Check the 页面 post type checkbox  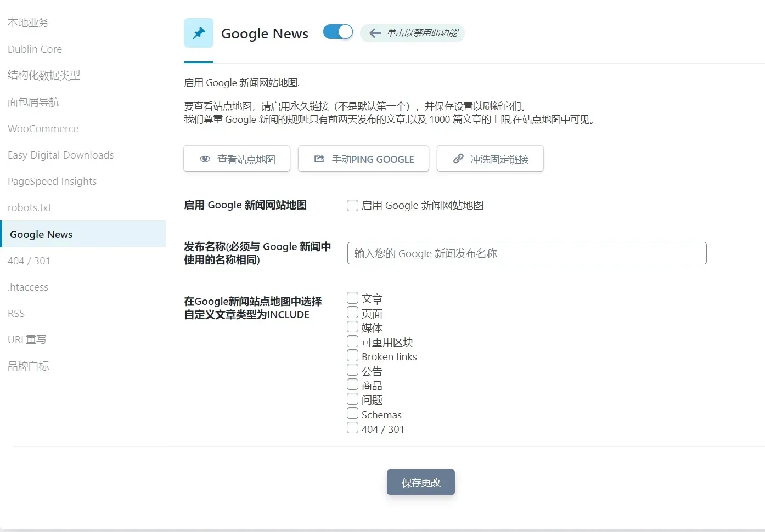(x=353, y=313)
